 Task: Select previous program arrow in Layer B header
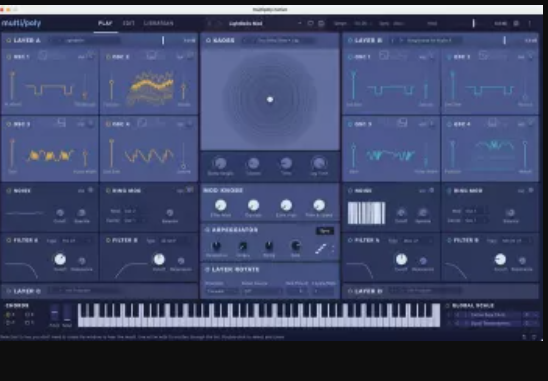pos(392,41)
